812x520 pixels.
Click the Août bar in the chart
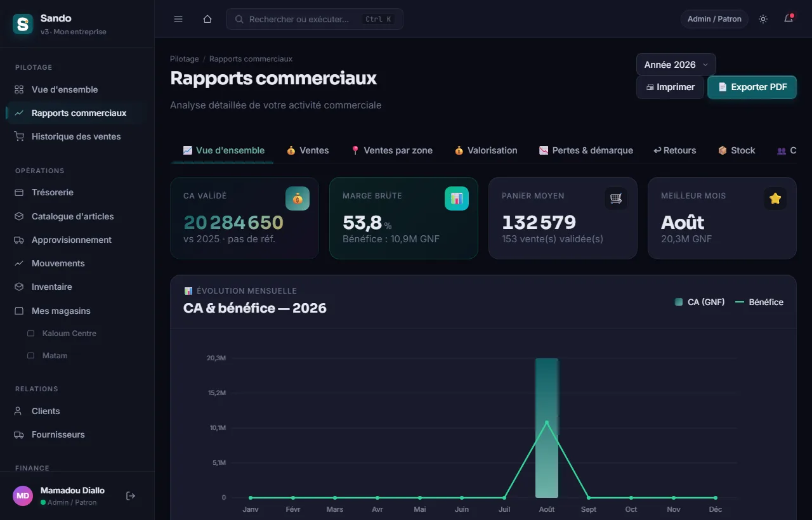(547, 428)
